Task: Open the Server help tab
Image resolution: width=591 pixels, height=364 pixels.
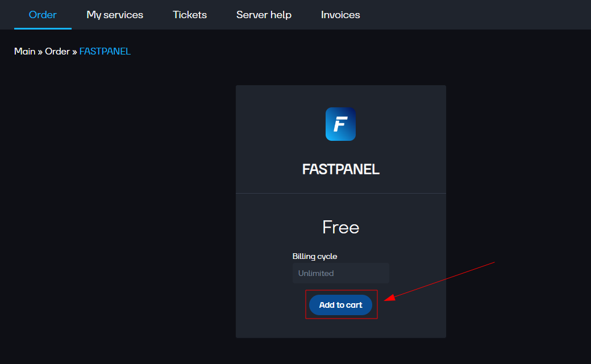Action: click(264, 15)
